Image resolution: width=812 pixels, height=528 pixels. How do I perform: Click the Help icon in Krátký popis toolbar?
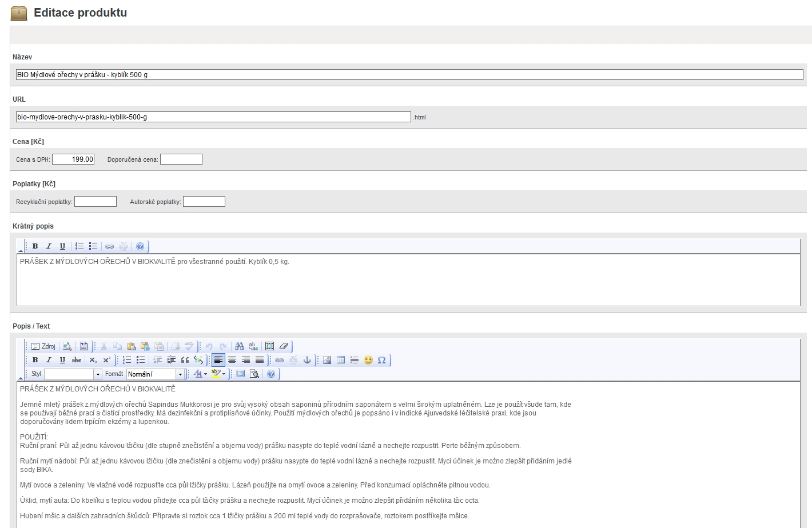pos(140,246)
